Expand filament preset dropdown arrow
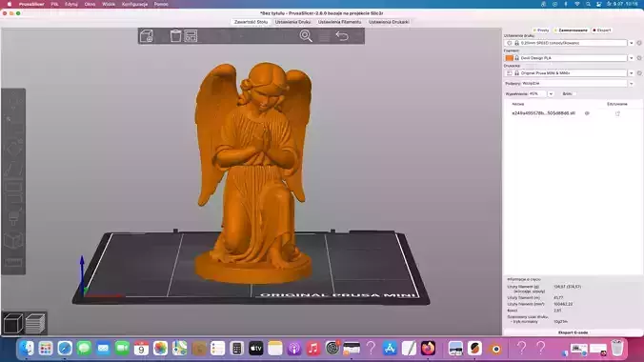 pos(632,58)
